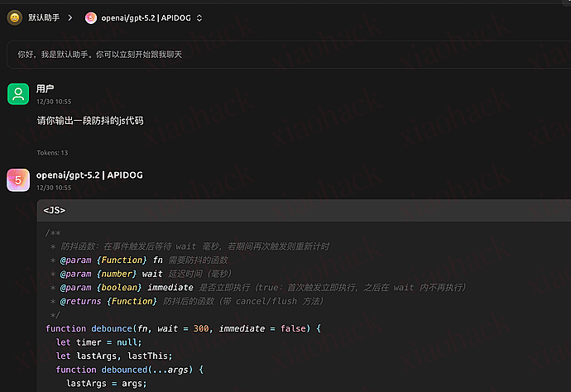Image resolution: width=571 pixels, height=392 pixels.
Task: Expand the up-down chevron beside APIDOG
Action: point(199,17)
